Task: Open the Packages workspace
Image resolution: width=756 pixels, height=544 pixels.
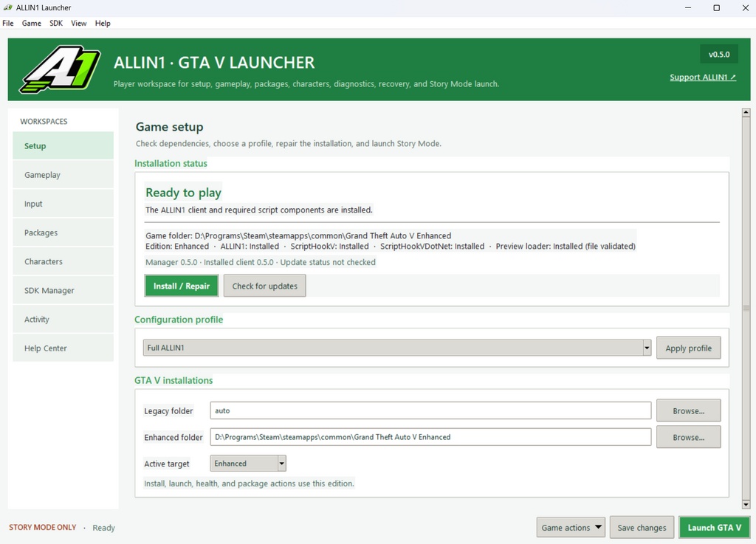Action: [63, 233]
